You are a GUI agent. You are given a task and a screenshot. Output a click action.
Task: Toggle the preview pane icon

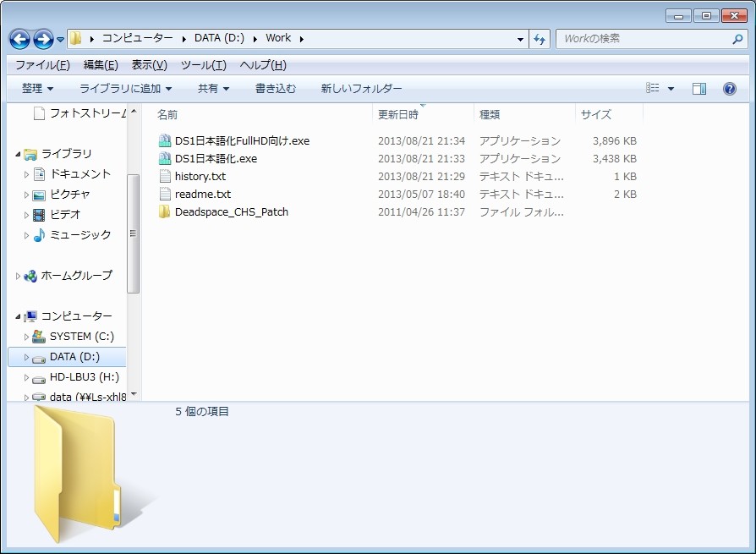coord(699,88)
